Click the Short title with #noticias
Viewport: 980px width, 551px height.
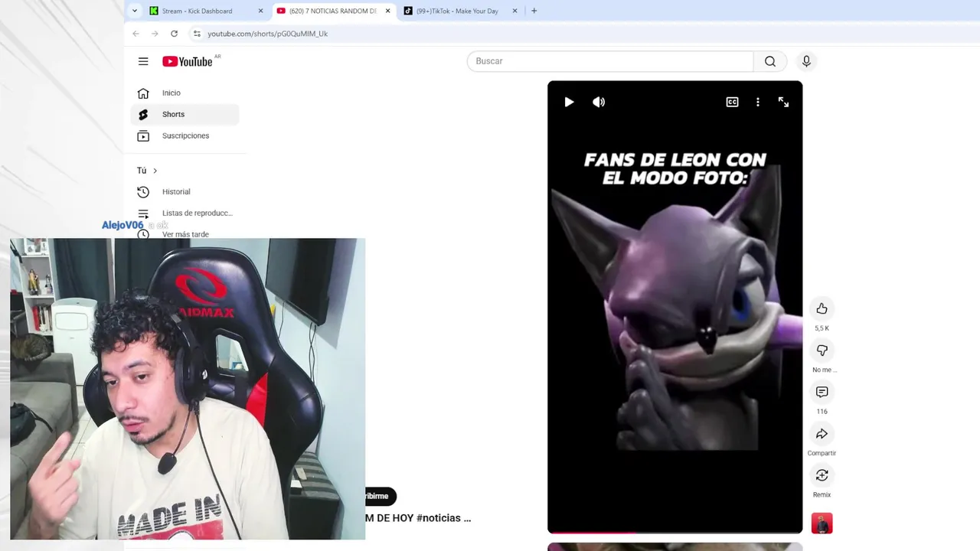pyautogui.click(x=418, y=518)
